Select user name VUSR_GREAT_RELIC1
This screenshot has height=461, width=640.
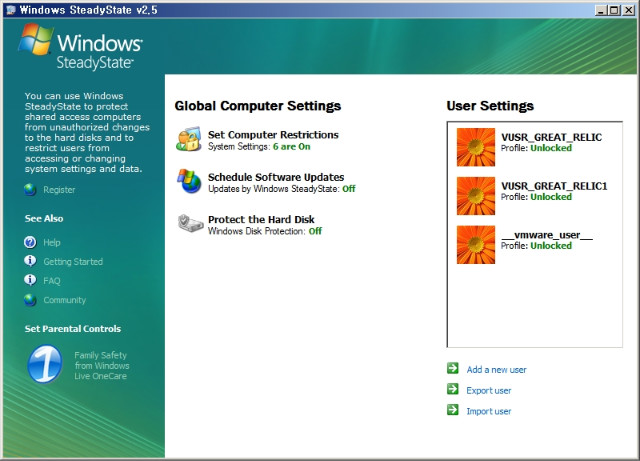point(554,186)
